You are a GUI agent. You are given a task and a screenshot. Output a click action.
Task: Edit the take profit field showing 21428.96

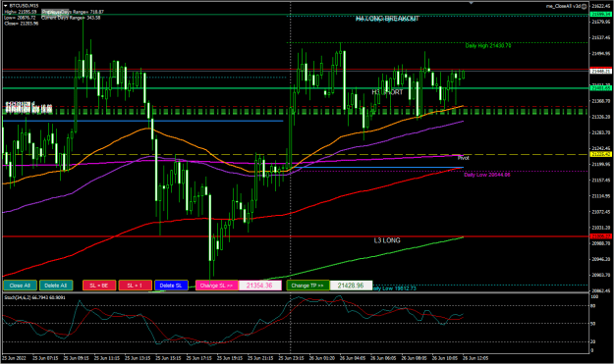click(351, 286)
